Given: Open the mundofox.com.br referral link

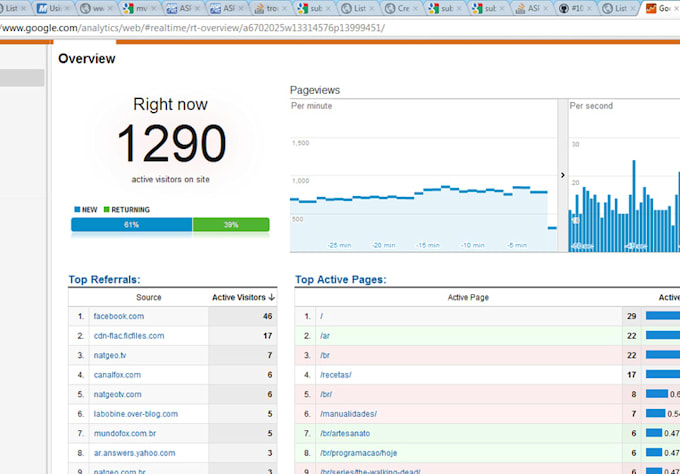Looking at the screenshot, I should coord(124,433).
